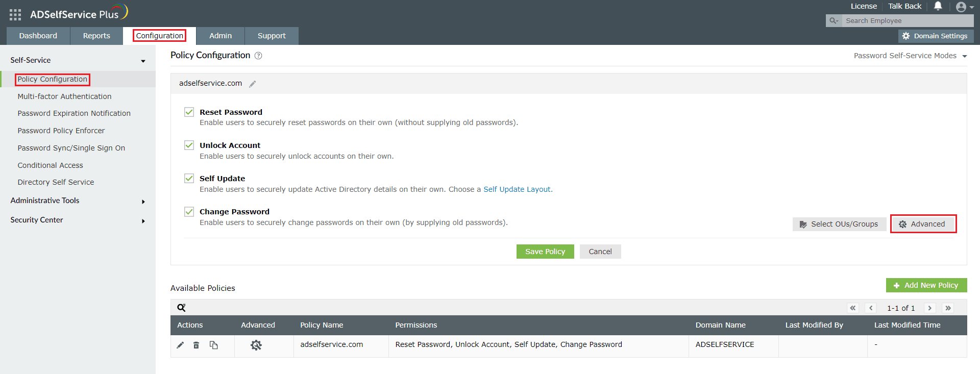Follow the Self Update Layout link
This screenshot has height=374, width=980.
(x=517, y=189)
